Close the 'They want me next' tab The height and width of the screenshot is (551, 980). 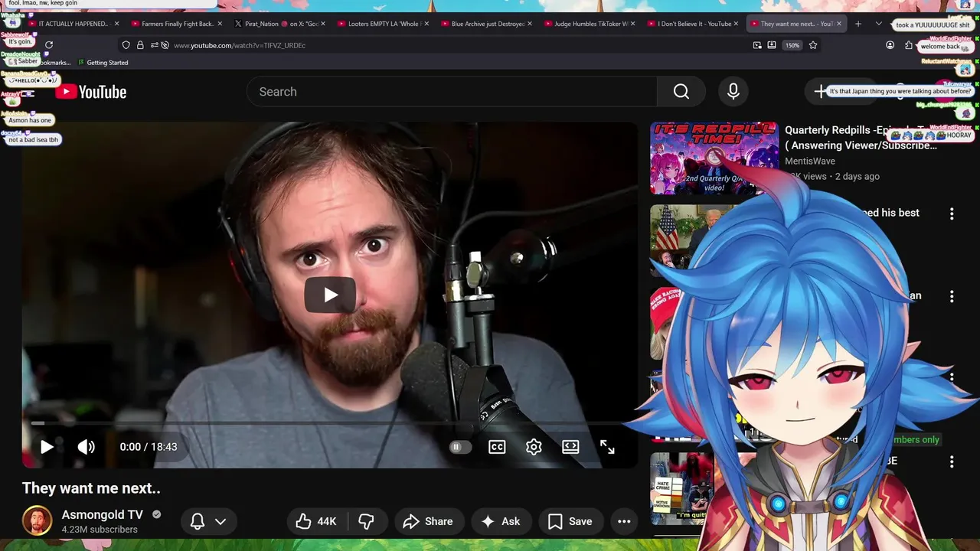[x=839, y=24]
